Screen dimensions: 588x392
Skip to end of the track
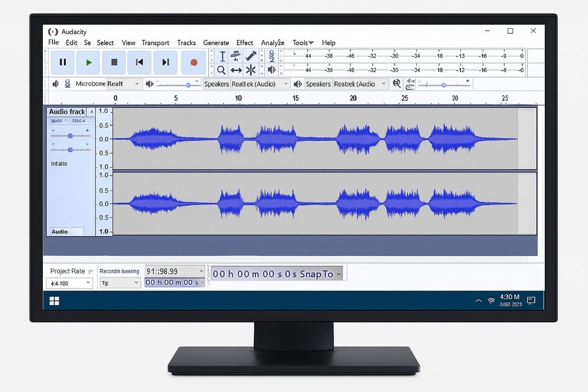(165, 62)
